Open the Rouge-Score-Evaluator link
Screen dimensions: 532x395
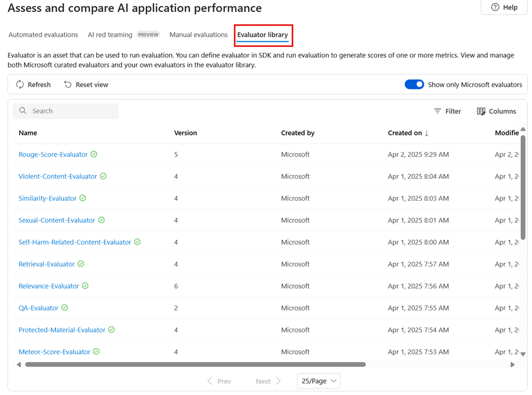[53, 154]
